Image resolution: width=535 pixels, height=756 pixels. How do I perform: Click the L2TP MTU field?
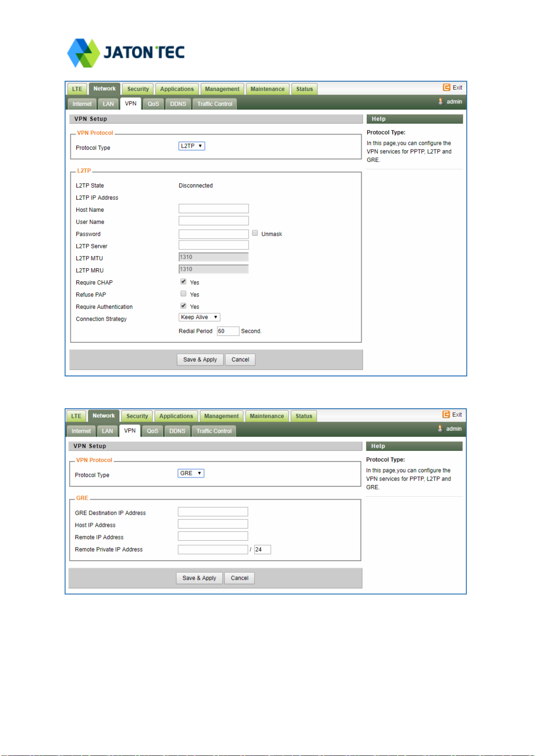point(214,257)
